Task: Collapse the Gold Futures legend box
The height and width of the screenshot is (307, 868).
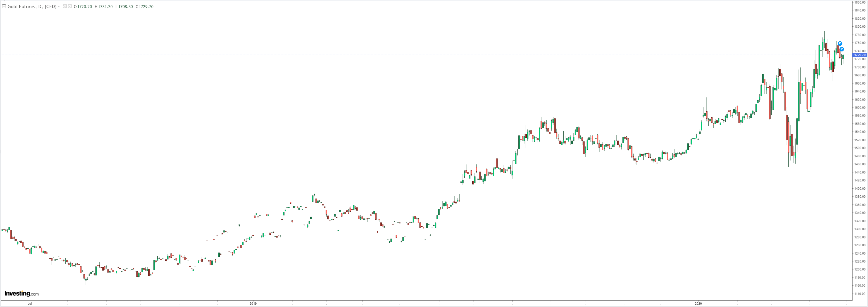Action: [4, 6]
